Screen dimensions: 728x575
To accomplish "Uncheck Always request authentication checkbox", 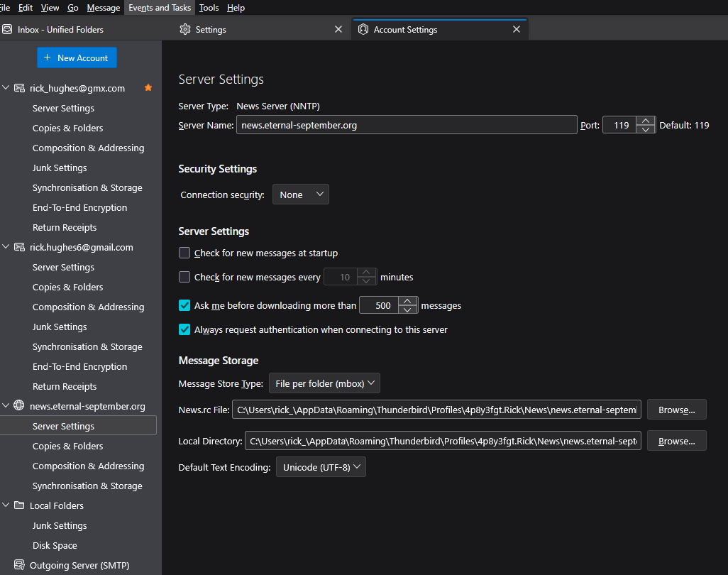I will coord(184,329).
